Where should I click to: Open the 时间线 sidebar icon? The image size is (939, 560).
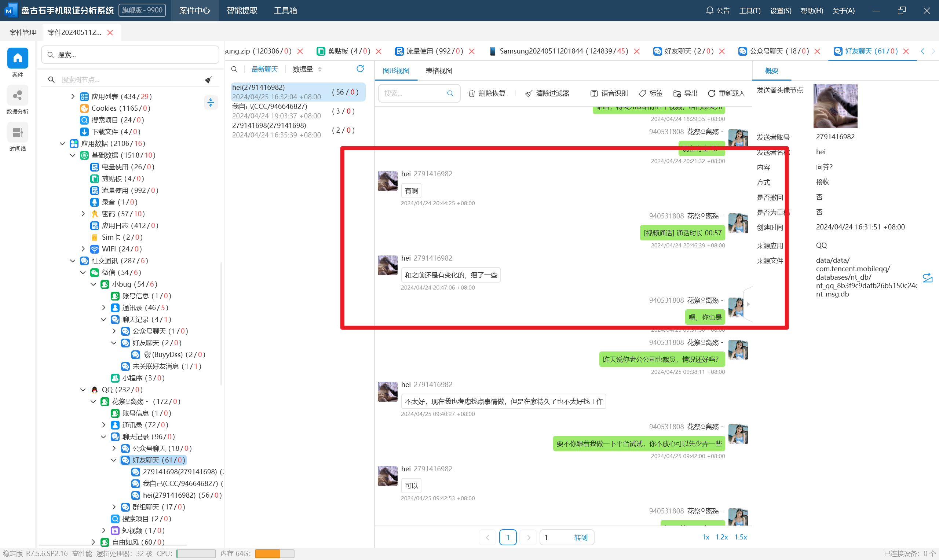tap(17, 132)
